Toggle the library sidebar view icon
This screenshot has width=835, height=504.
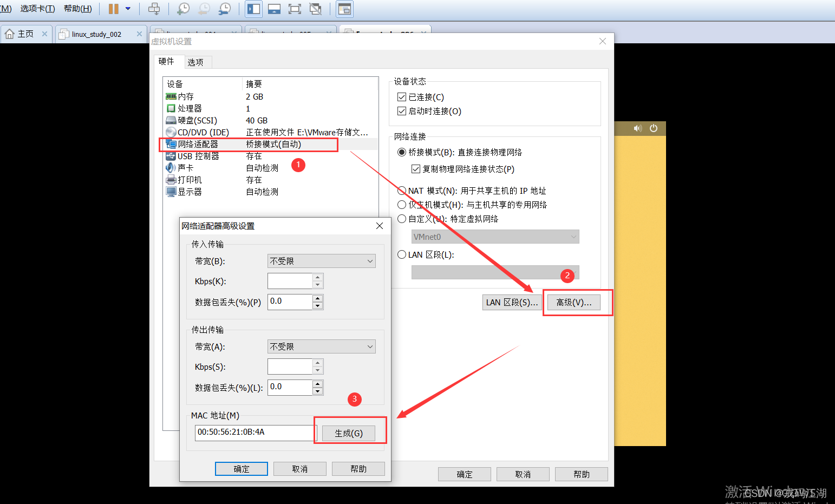(254, 9)
